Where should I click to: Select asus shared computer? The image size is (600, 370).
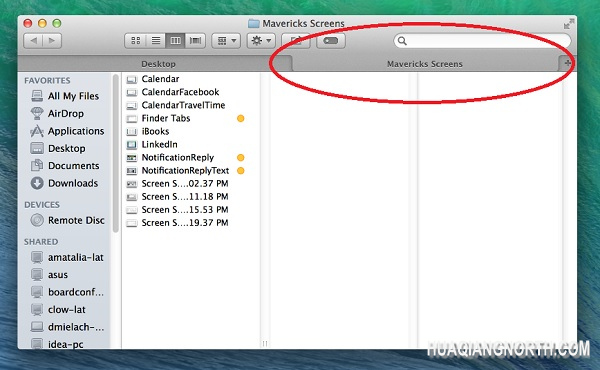50,274
